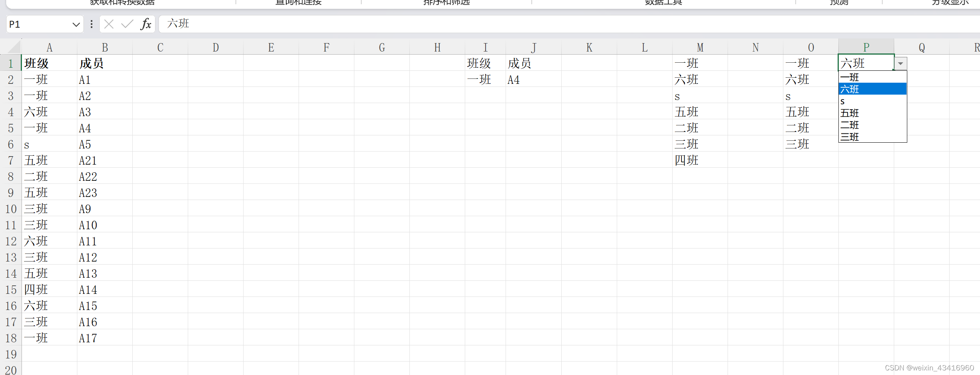Click cell B6 containing A5
This screenshot has height=375, width=980.
(x=105, y=144)
